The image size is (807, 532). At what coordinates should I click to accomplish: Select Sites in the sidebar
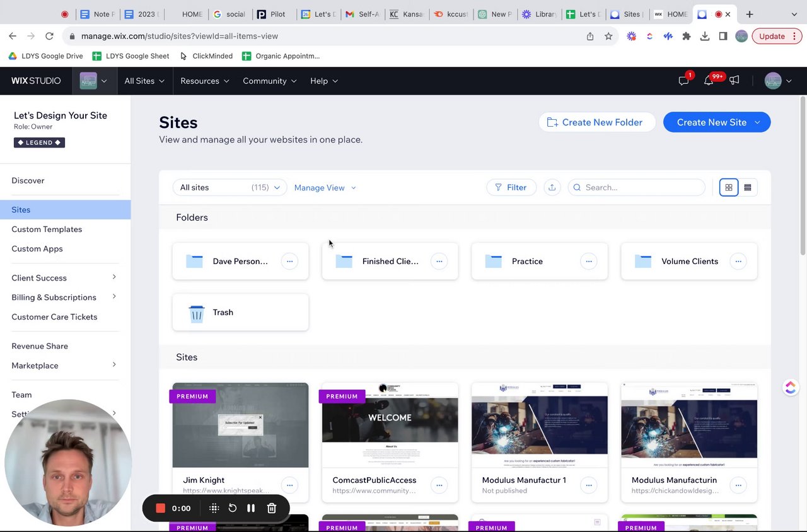pos(65,209)
